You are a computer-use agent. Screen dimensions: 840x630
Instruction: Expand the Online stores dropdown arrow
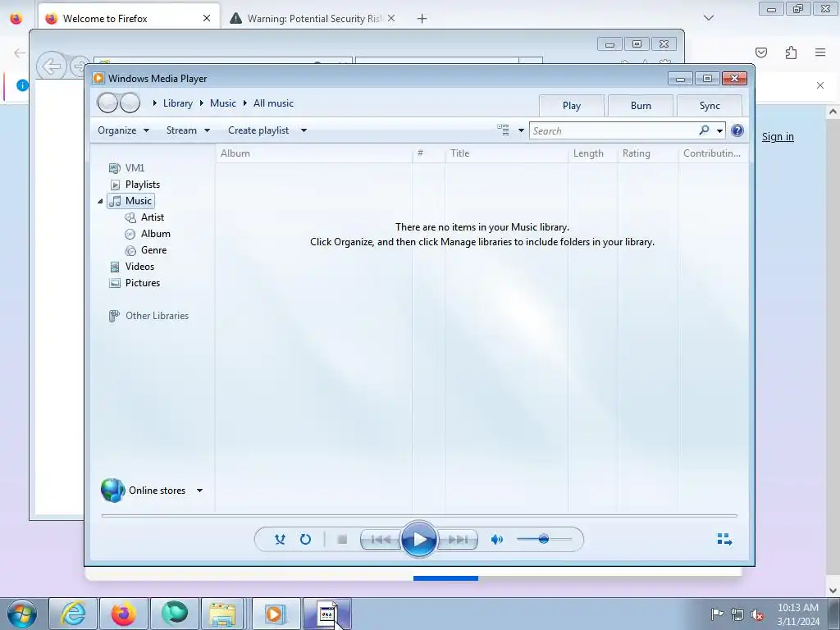tap(199, 491)
